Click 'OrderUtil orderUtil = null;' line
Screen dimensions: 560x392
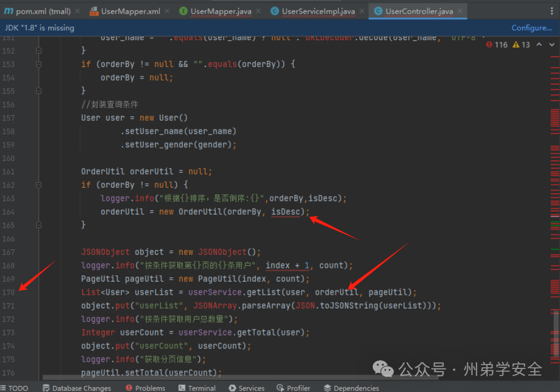pyautogui.click(x=147, y=172)
